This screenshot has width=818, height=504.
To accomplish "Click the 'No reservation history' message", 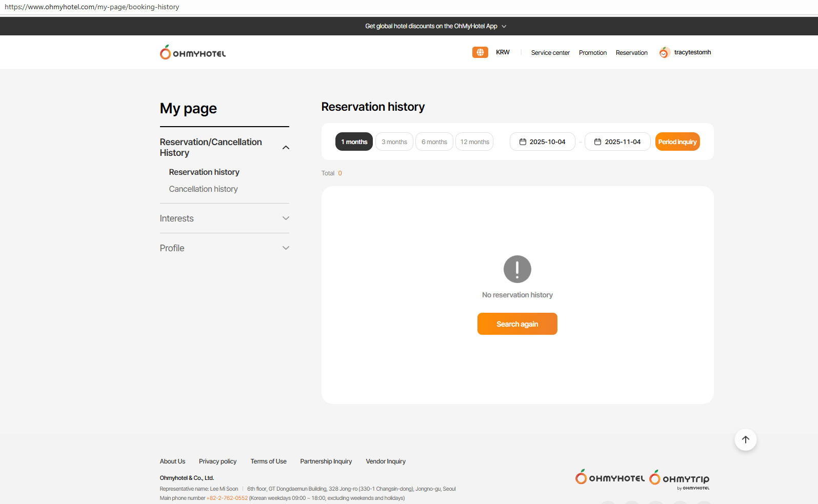I will point(517,295).
